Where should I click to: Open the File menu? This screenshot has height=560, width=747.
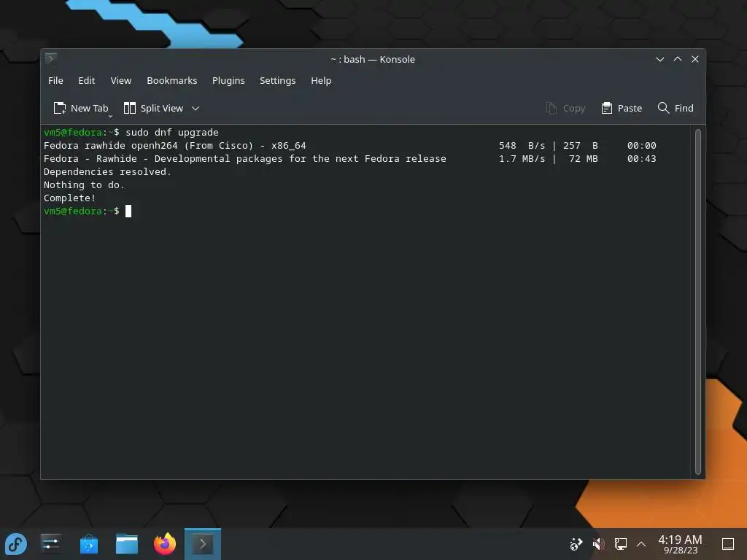55,80
